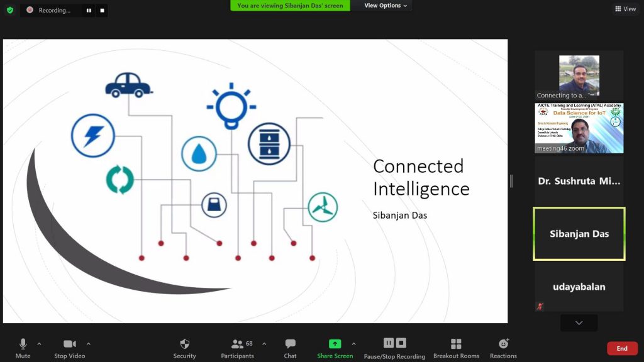This screenshot has width=644, height=362.
Task: Stop recording in bottom toolbar
Action: coord(401,343)
